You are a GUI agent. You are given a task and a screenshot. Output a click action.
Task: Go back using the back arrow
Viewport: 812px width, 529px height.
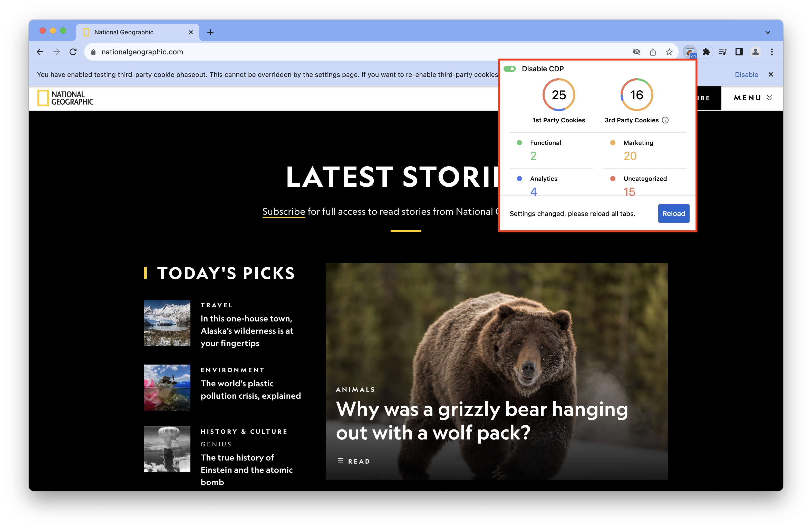pyautogui.click(x=40, y=52)
